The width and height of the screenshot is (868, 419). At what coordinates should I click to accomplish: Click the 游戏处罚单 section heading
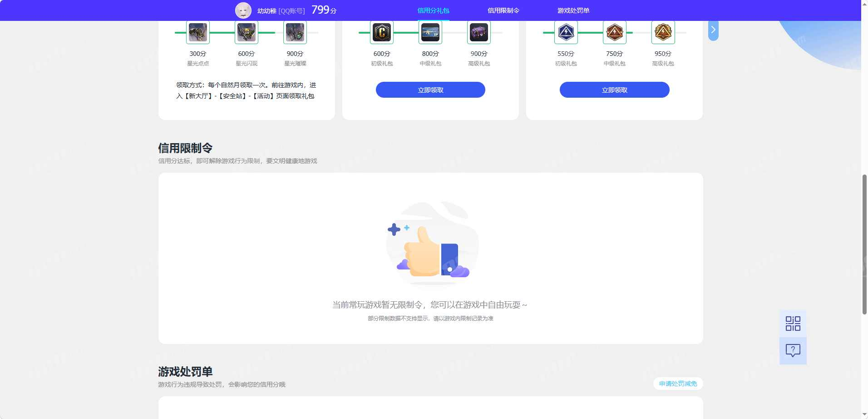pos(185,372)
